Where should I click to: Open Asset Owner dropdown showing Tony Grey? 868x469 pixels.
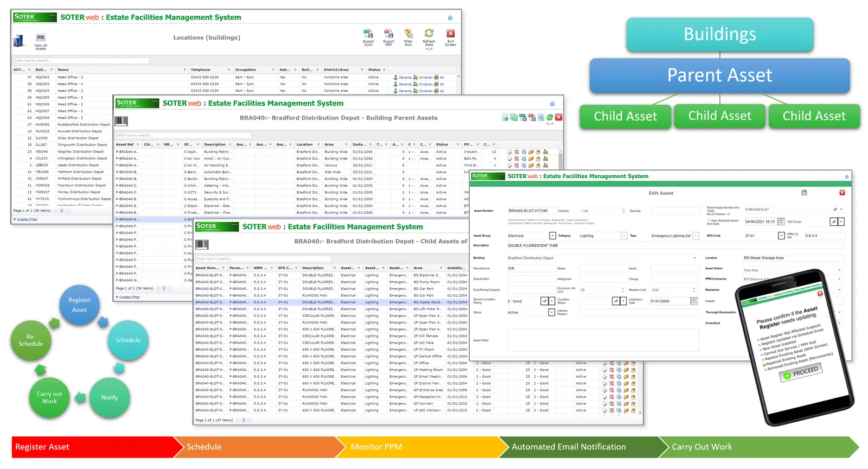(839, 270)
